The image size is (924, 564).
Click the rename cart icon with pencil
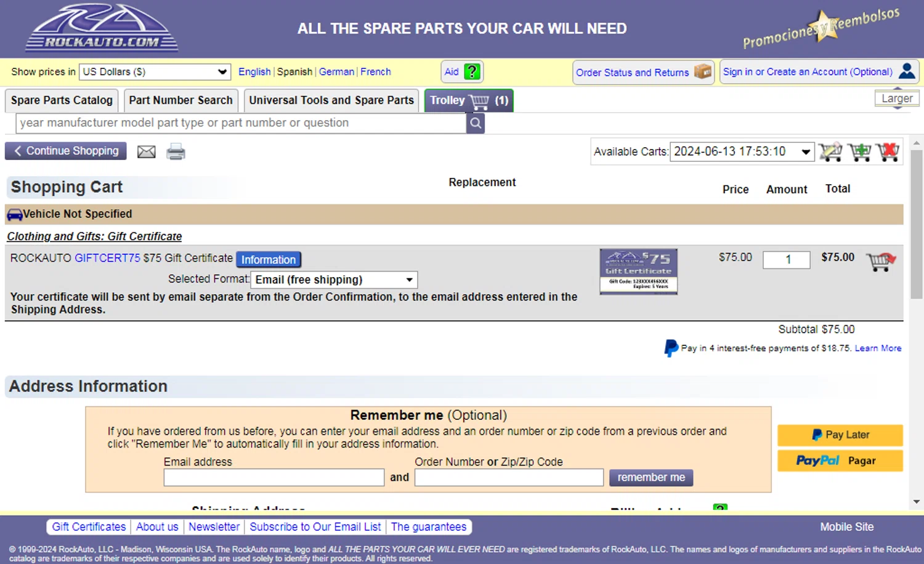830,151
